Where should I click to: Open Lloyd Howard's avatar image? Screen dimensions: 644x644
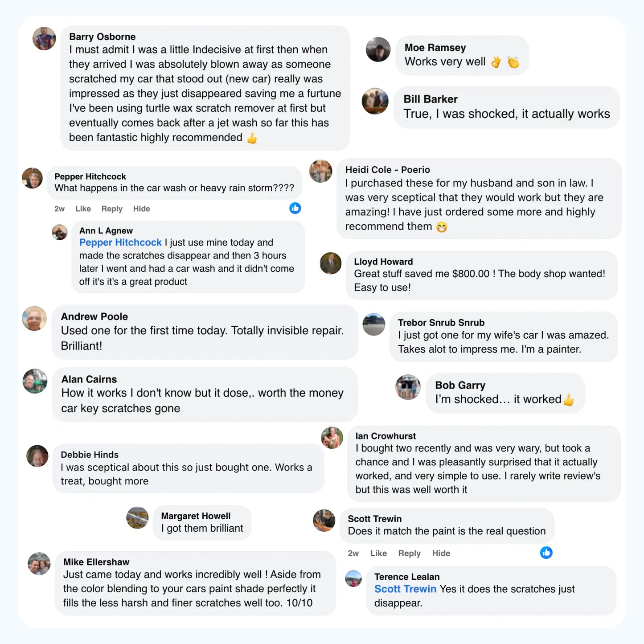coord(331,263)
